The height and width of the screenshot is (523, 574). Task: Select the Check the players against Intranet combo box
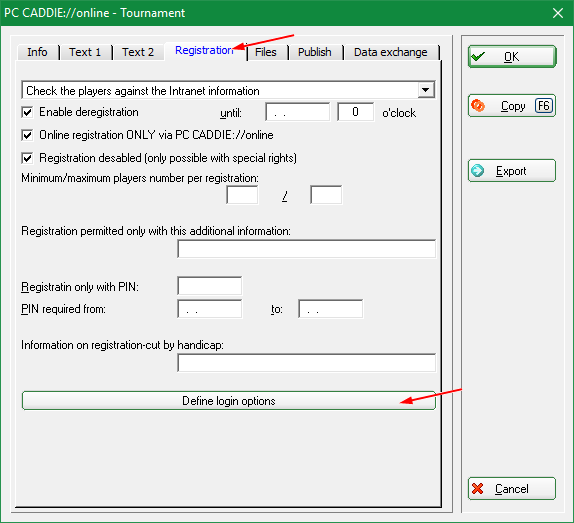click(228, 90)
